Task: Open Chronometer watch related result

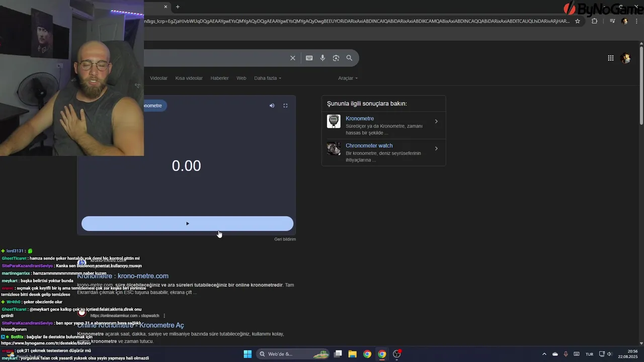Action: pos(369,146)
